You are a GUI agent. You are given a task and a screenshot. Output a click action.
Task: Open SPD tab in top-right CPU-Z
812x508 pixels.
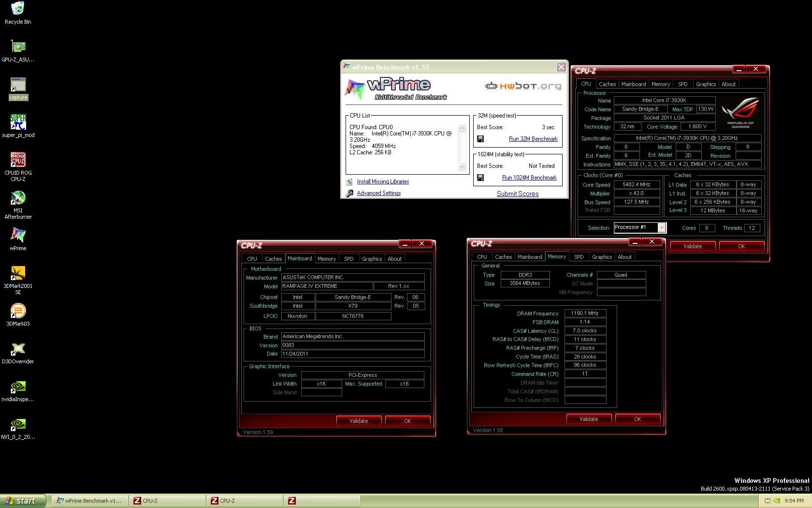(x=682, y=84)
